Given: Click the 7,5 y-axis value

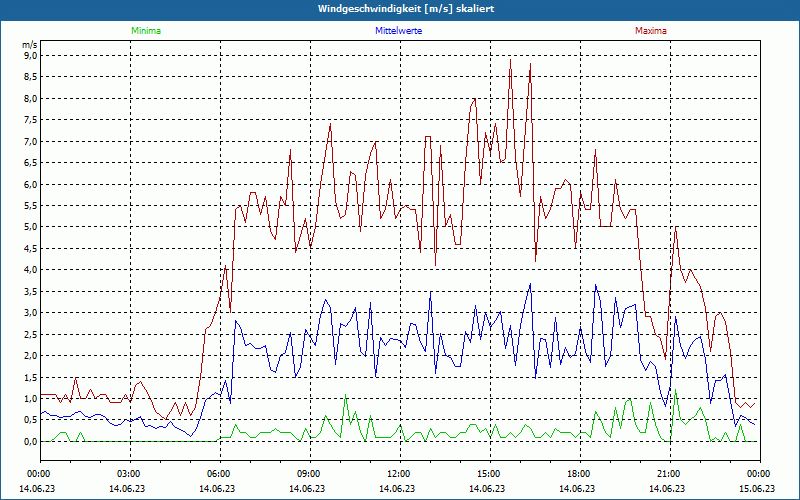Looking at the screenshot, I should (x=31, y=119).
